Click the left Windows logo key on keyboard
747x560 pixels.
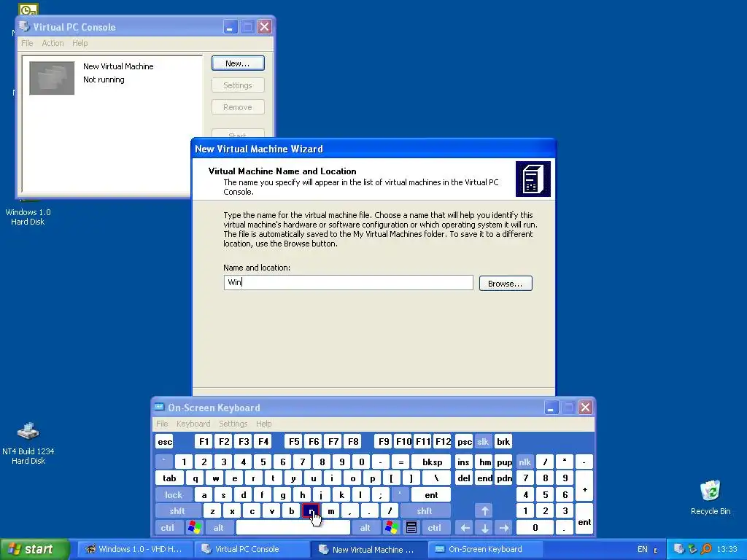(194, 527)
